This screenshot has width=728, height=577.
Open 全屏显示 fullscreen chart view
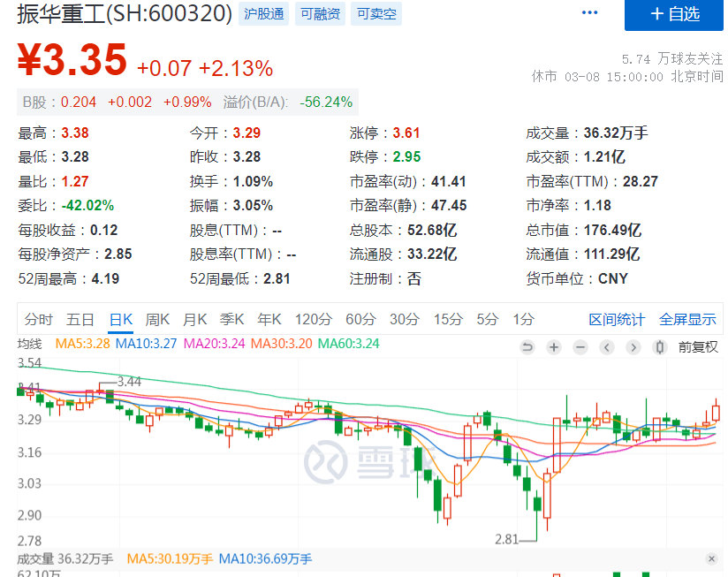687,319
